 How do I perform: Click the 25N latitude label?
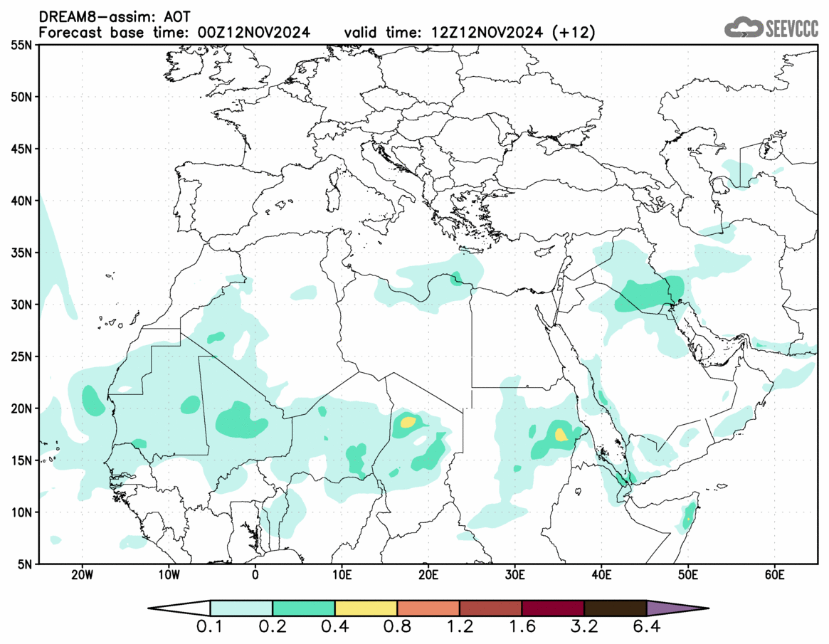tap(21, 357)
